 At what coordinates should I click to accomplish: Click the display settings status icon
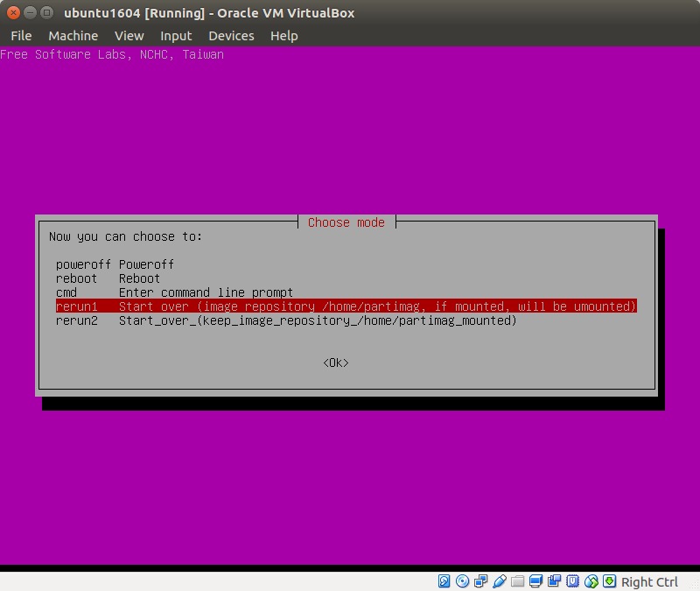pyautogui.click(x=536, y=581)
